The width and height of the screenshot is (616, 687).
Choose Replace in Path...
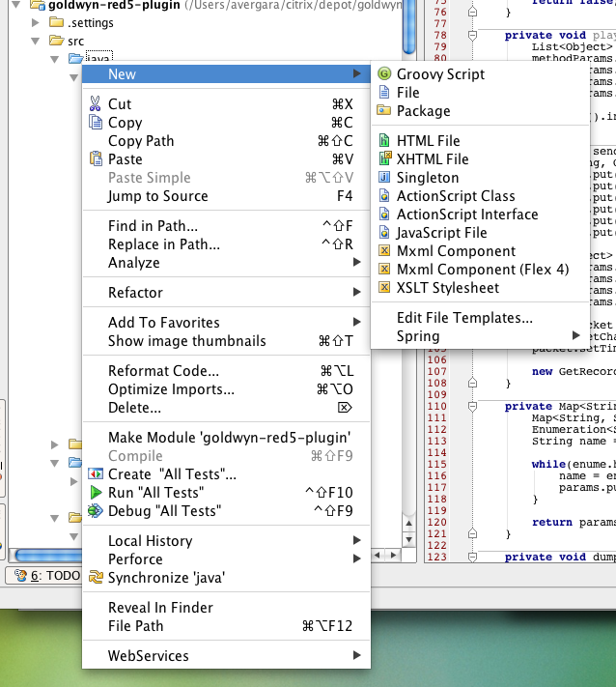pyautogui.click(x=226, y=244)
